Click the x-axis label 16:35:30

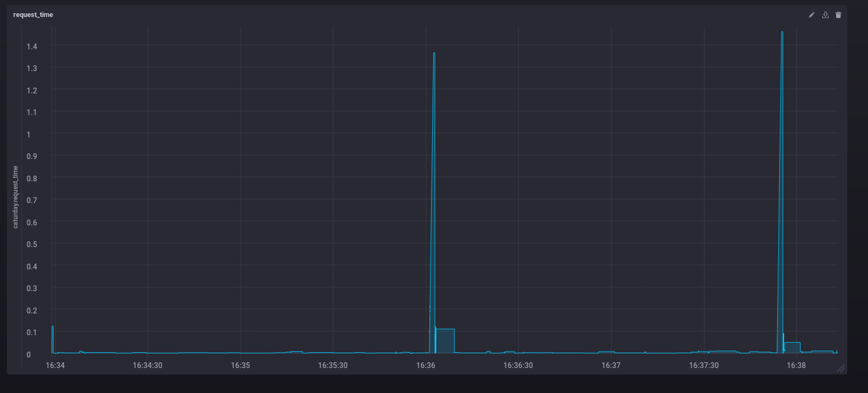(333, 365)
